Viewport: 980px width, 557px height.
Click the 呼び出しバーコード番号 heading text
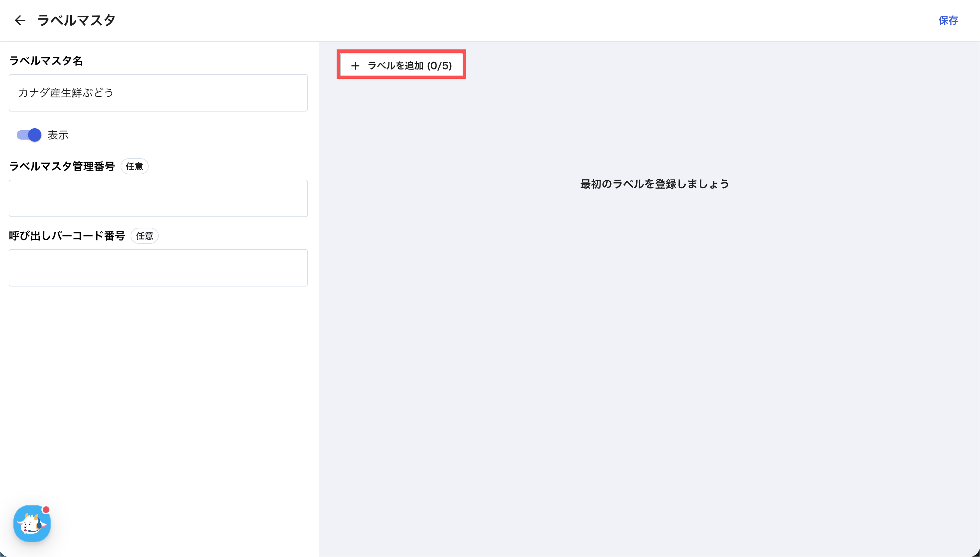(x=67, y=236)
